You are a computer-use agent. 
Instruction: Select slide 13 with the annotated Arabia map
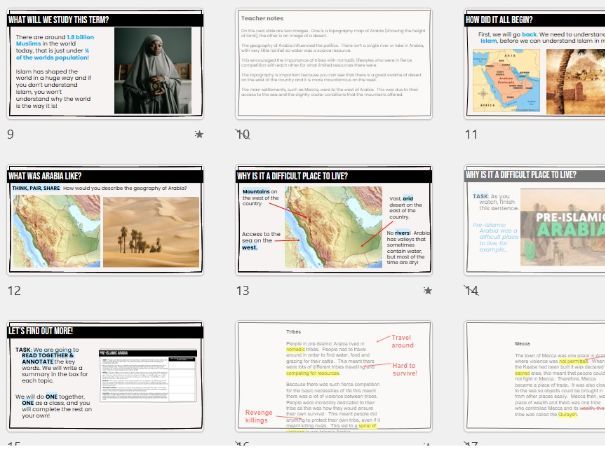click(334, 219)
